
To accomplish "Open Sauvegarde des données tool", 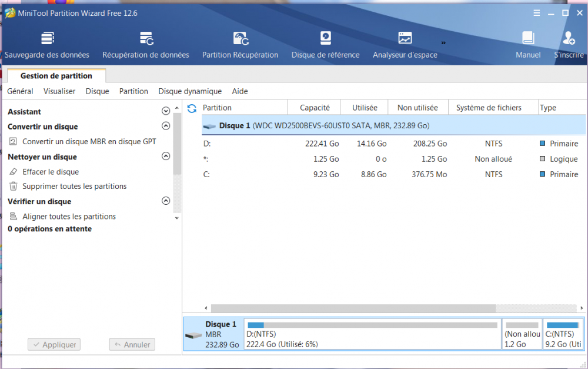I will tap(47, 39).
